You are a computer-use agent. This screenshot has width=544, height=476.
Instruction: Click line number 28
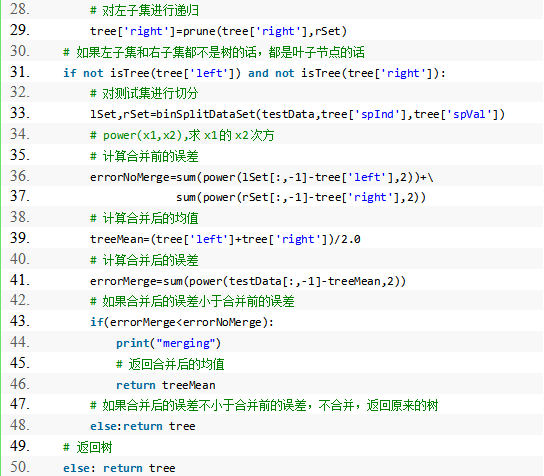click(20, 9)
